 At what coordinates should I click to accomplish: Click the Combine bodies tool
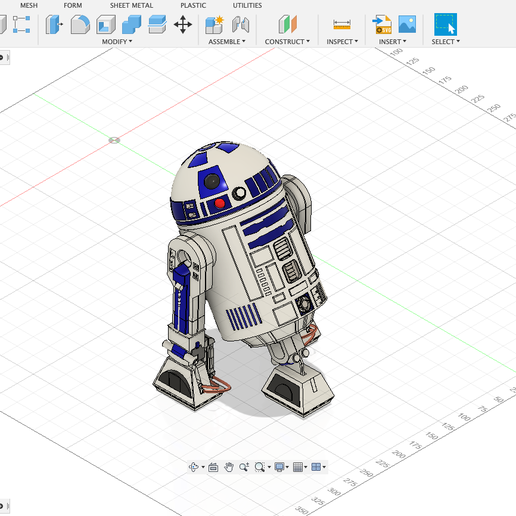pos(132,24)
